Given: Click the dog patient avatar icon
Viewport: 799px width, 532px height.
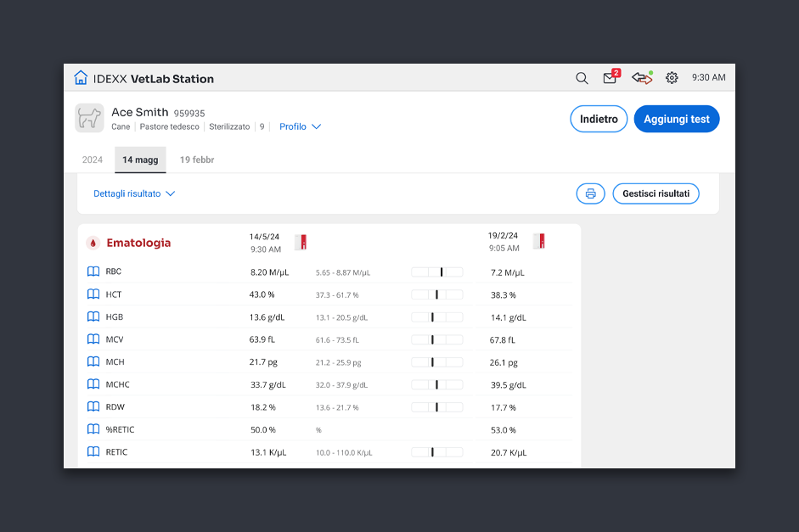Looking at the screenshot, I should (90, 118).
